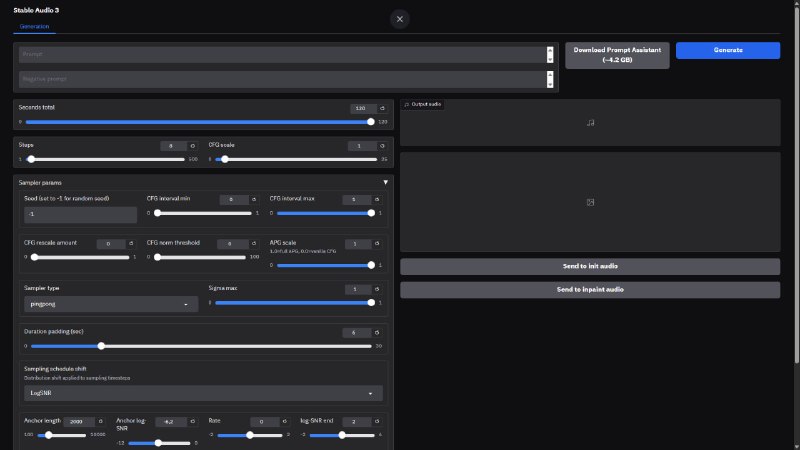Click the CFG scale number box
This screenshot has width=800, height=450.
(x=362, y=146)
